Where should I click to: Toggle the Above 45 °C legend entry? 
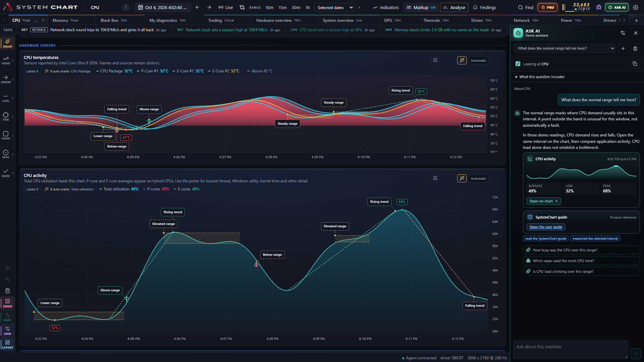(x=260, y=71)
